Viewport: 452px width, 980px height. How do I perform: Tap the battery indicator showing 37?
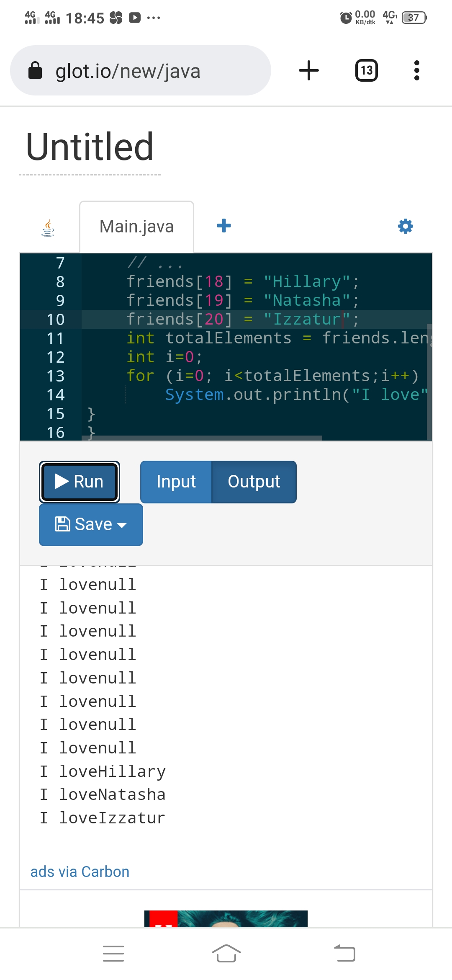[x=414, y=18]
